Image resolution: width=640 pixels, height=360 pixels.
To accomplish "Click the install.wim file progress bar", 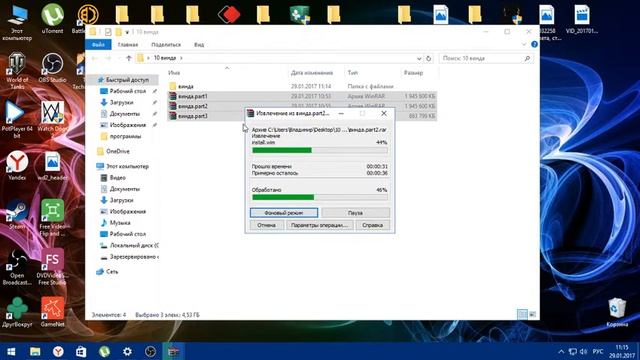I will click(x=320, y=150).
